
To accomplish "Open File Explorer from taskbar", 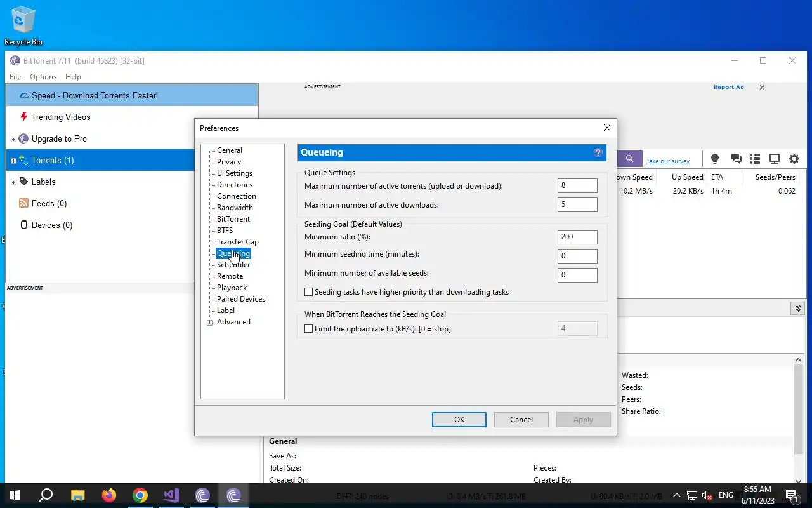I will click(77, 495).
